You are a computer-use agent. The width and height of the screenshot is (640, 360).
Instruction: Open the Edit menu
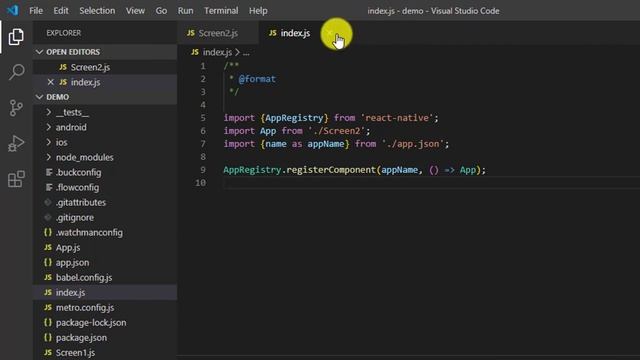coord(61,11)
